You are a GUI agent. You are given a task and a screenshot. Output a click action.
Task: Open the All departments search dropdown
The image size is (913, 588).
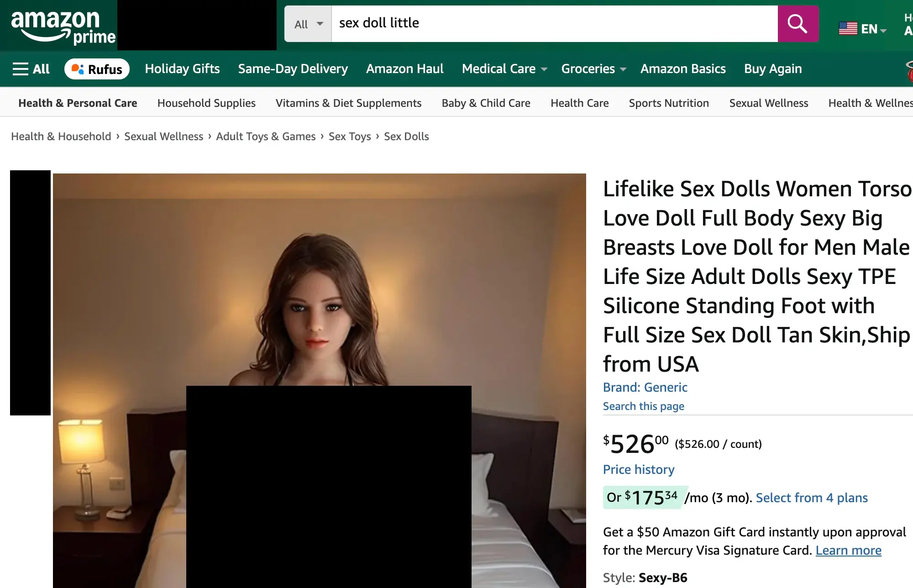(x=308, y=24)
